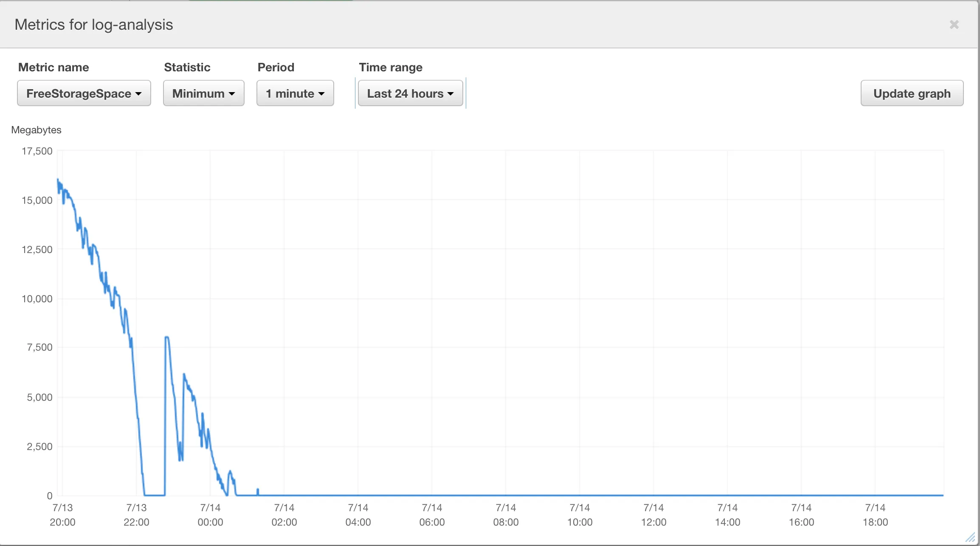Click the 17,500 y-axis label

click(37, 151)
